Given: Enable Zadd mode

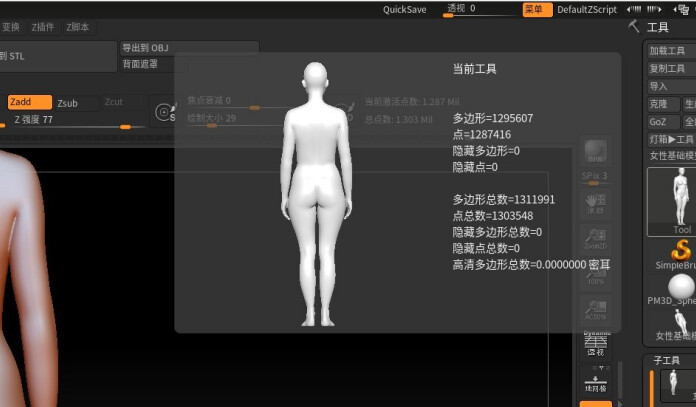Looking at the screenshot, I should (x=29, y=102).
